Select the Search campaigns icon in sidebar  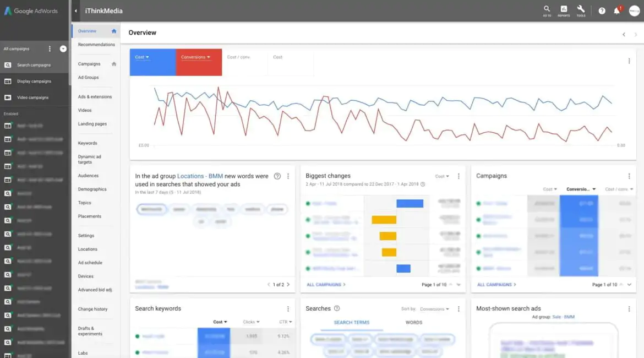(7, 64)
